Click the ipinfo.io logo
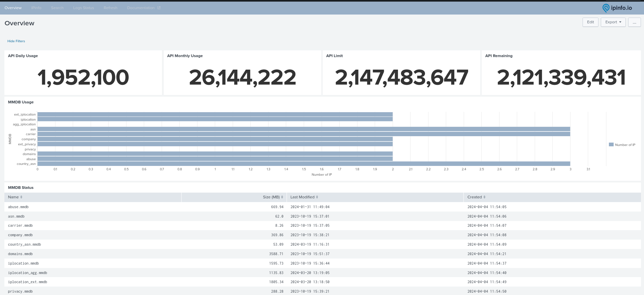 617,8
